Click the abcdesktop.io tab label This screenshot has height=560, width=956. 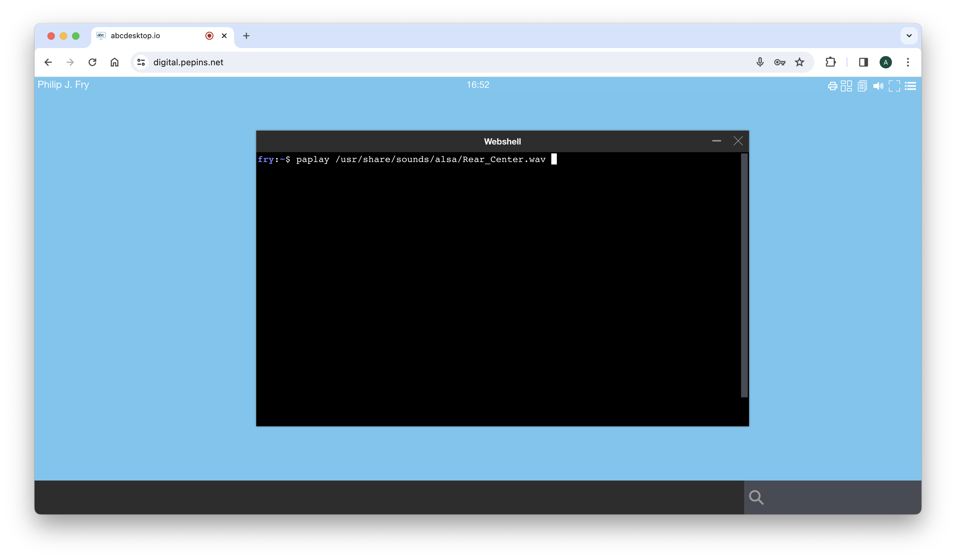point(136,35)
